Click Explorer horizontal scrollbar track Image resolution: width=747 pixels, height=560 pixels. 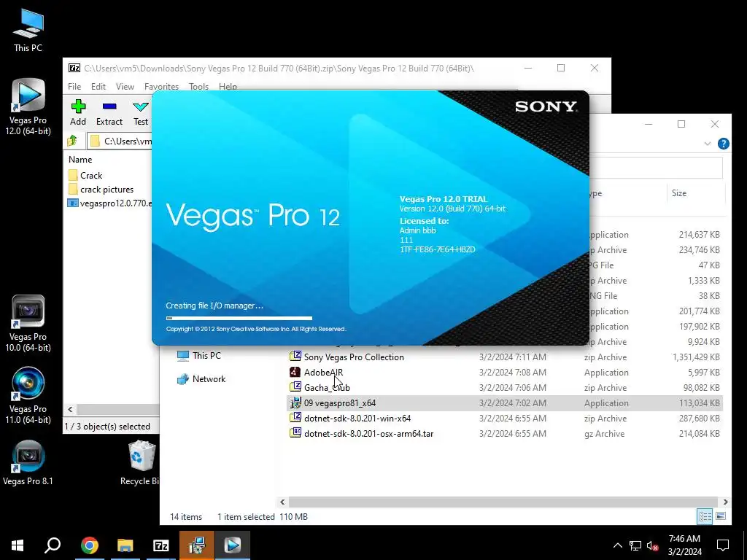[503, 502]
